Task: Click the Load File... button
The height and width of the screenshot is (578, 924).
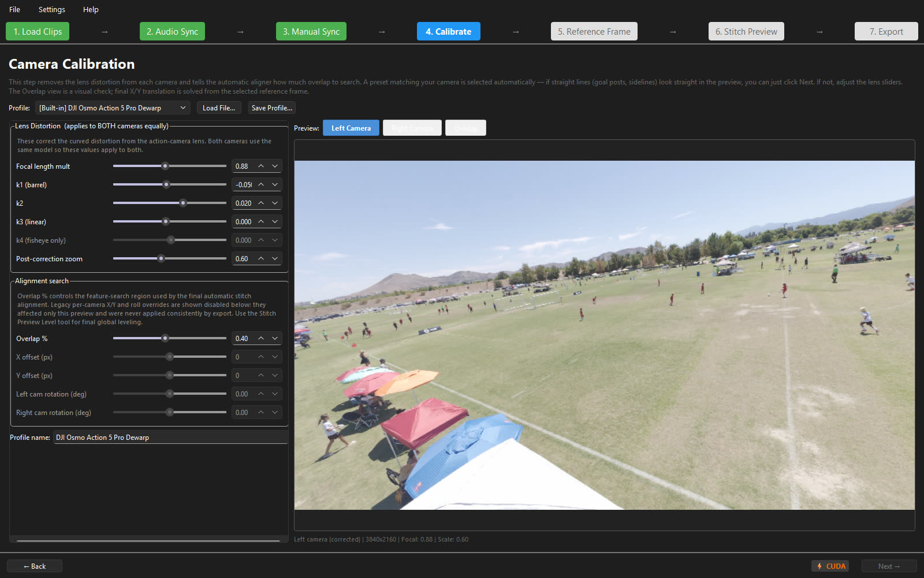Action: (x=219, y=108)
